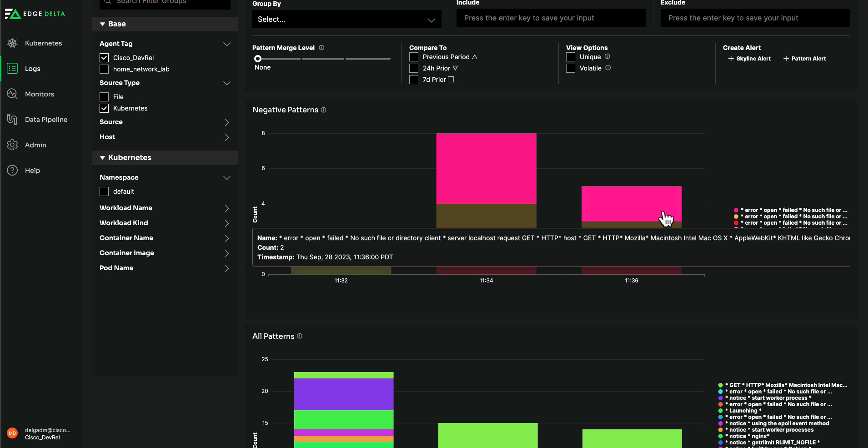The image size is (868, 448).
Task: Click the Help question mark icon
Action: [12, 171]
